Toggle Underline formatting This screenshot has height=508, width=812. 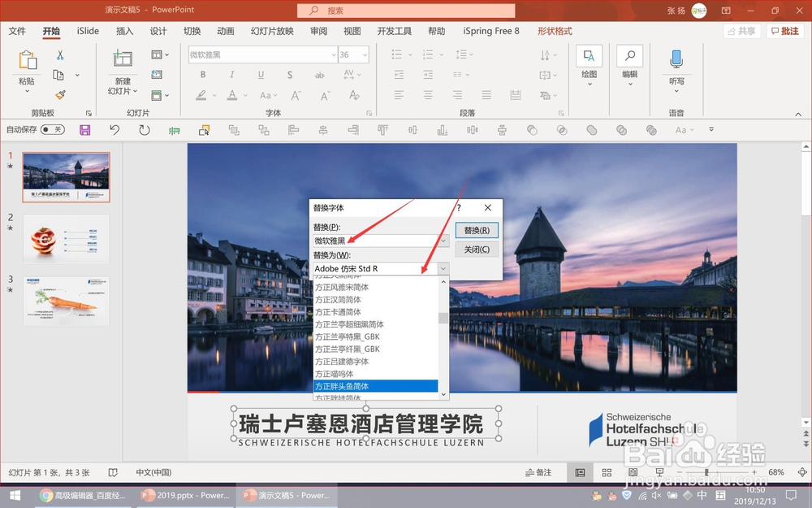[261, 75]
